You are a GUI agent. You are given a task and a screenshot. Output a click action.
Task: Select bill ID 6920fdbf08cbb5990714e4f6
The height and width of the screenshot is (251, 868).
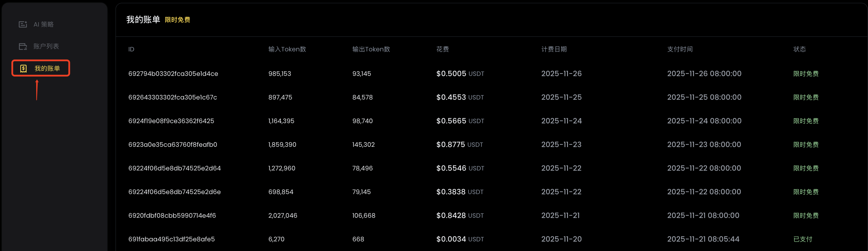tap(172, 216)
